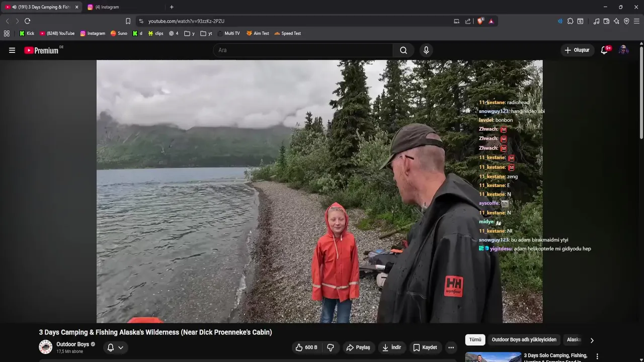
Task: Open the Outdoor Boys channel avatar
Action: click(x=45, y=347)
